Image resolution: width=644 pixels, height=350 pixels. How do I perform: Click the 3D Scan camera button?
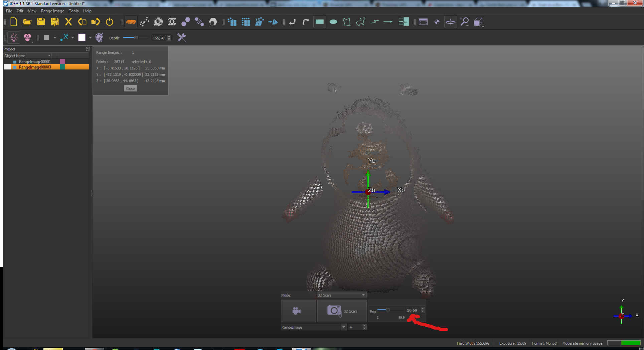[342, 311]
